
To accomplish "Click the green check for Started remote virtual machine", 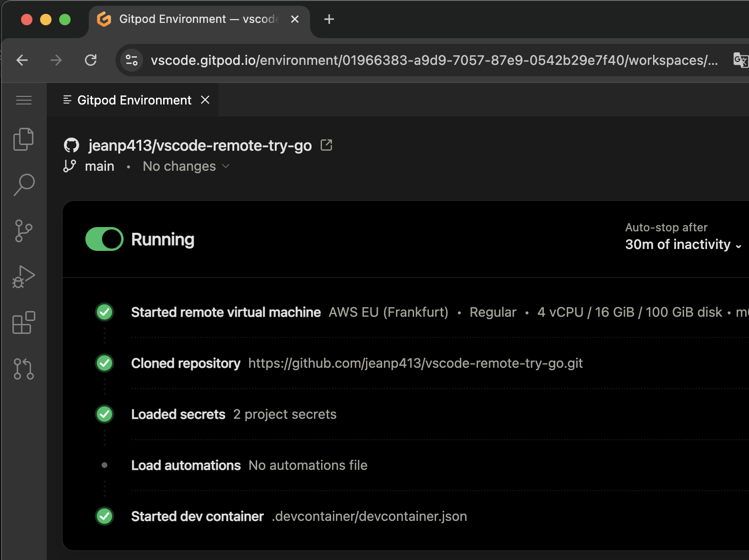I will click(104, 312).
